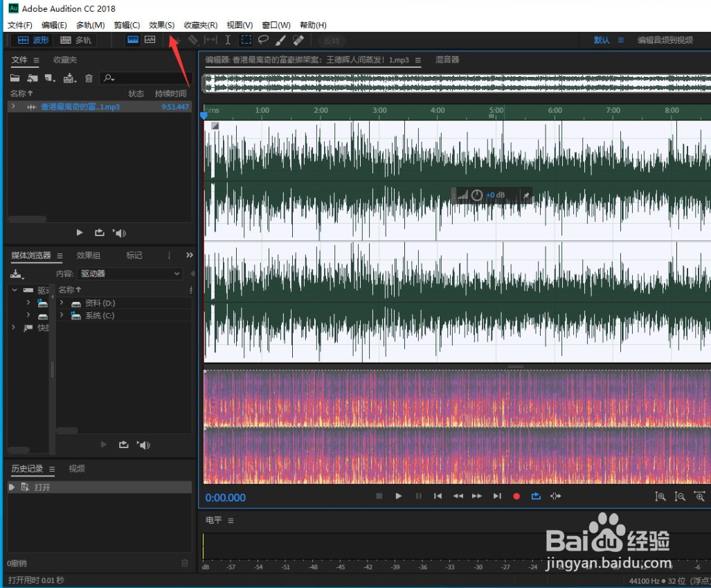Viewport: 711px width, 588px height.
Task: Select the Paintbrush Selection tool
Action: pos(280,40)
